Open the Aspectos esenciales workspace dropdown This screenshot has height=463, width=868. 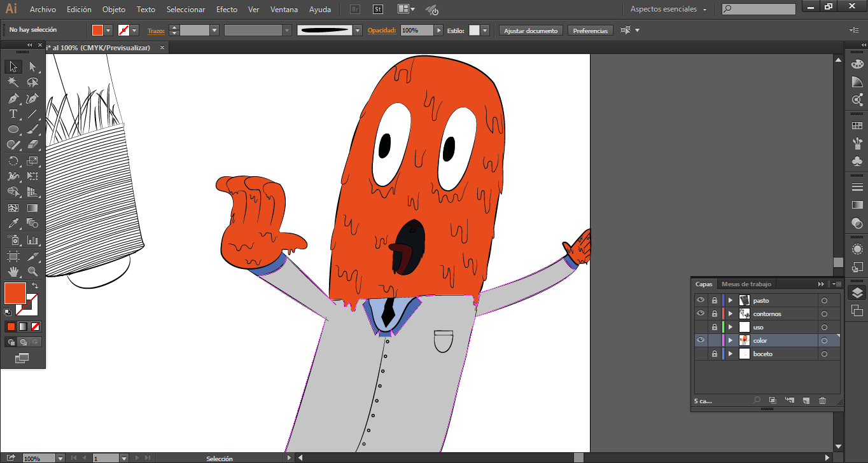tap(668, 10)
